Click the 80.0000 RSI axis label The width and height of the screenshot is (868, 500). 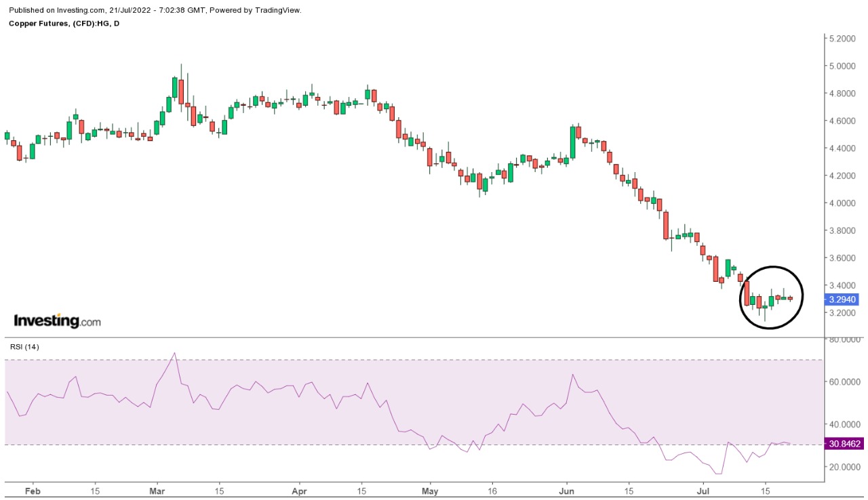click(844, 339)
